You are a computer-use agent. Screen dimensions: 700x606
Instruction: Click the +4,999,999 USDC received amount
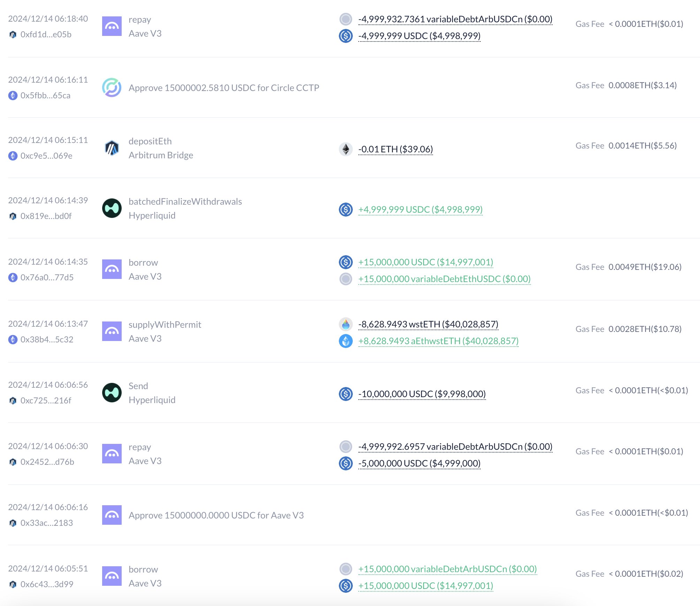click(x=420, y=210)
